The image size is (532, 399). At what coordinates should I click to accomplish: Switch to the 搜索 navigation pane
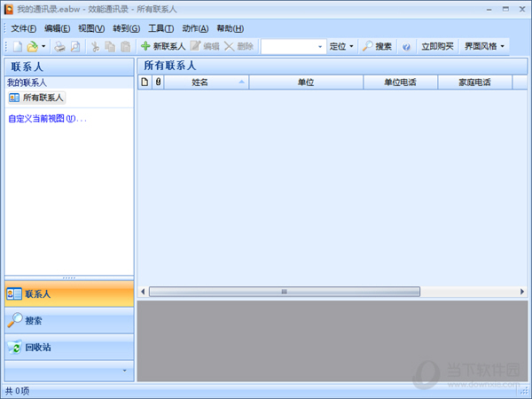pos(69,320)
